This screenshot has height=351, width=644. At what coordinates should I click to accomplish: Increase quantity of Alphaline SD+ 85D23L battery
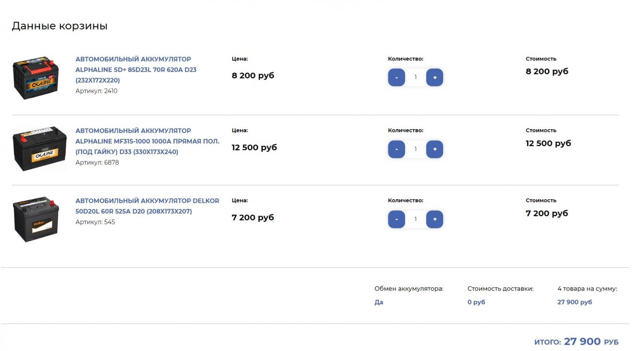click(x=434, y=77)
